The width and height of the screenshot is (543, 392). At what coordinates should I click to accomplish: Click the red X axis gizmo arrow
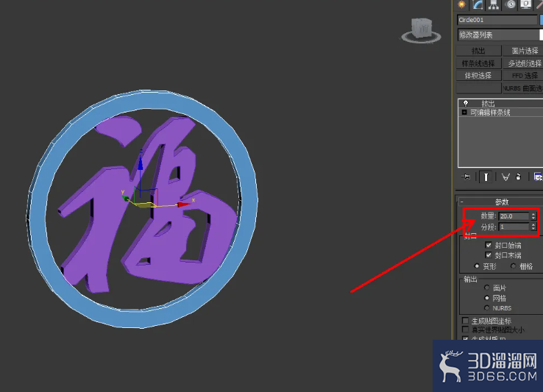pyautogui.click(x=184, y=204)
